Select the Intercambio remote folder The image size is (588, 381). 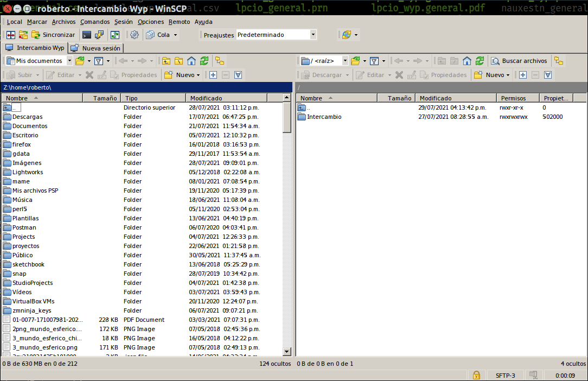coord(324,117)
